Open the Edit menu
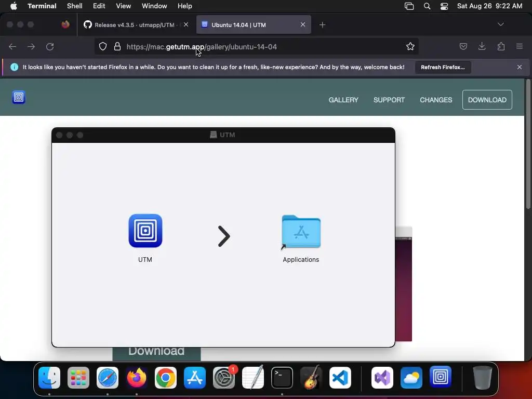Image resolution: width=532 pixels, height=399 pixels. point(99,6)
